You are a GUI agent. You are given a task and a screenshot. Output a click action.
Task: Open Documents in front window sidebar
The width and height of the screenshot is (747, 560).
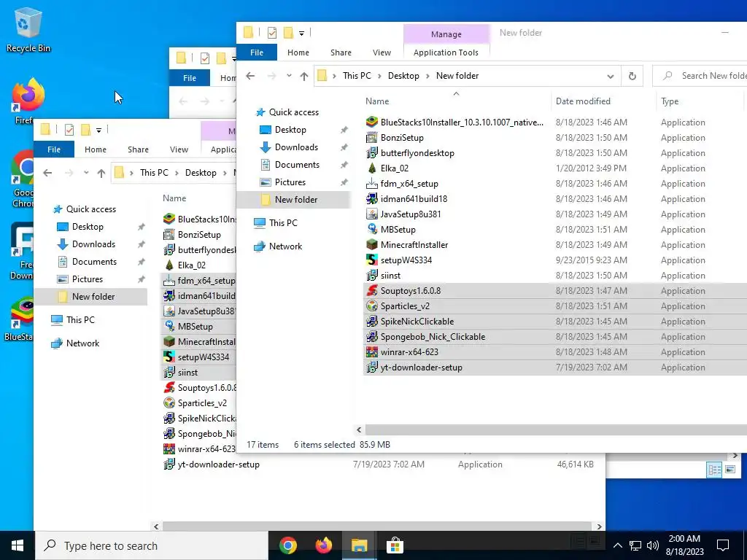[x=297, y=165]
